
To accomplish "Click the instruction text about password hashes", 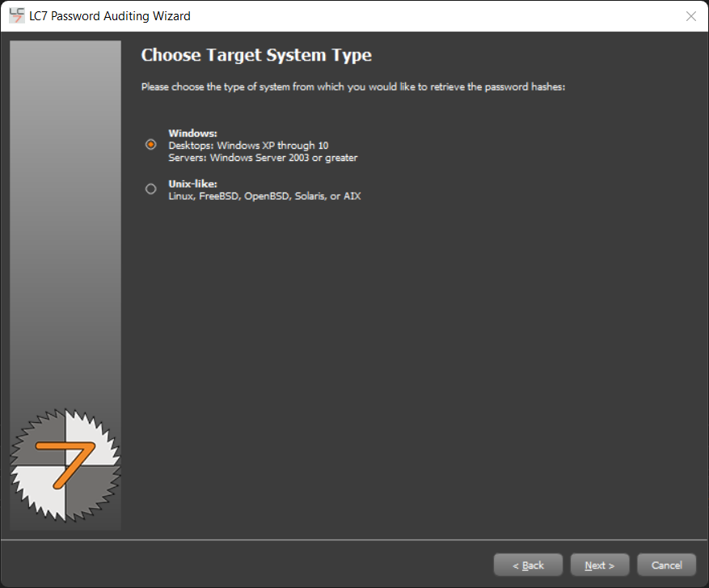I will [x=353, y=87].
